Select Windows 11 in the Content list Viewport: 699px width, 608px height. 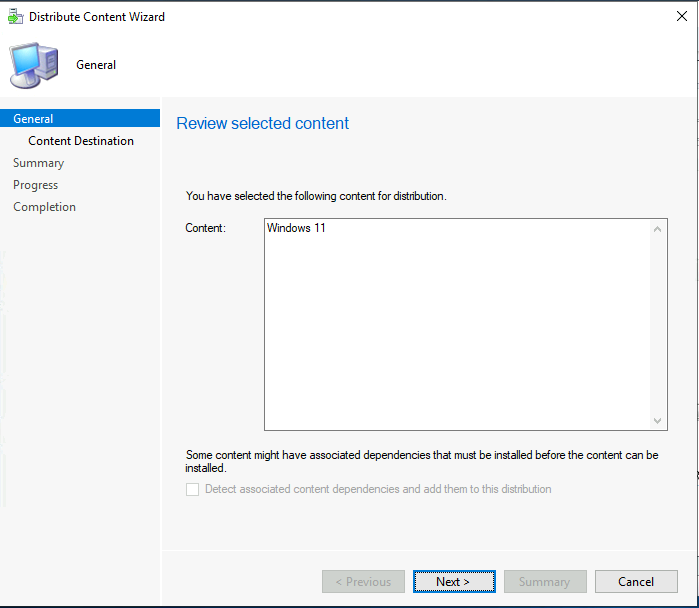tap(296, 228)
